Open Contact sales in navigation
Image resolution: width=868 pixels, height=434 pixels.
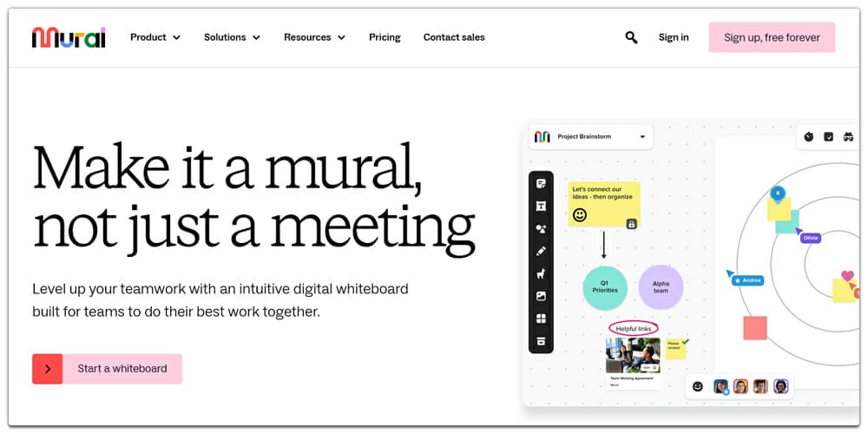point(454,37)
